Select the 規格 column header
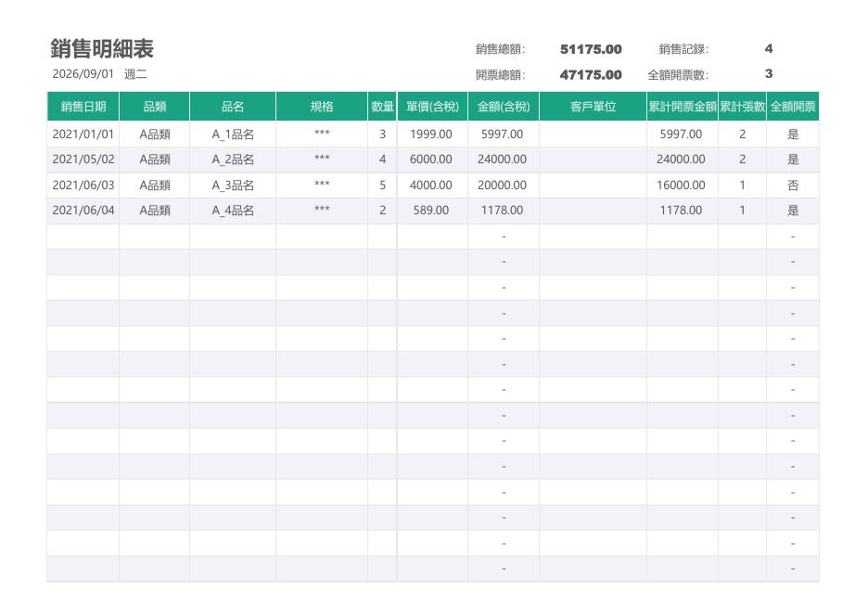Screen dimensions: 868x614 (322, 107)
